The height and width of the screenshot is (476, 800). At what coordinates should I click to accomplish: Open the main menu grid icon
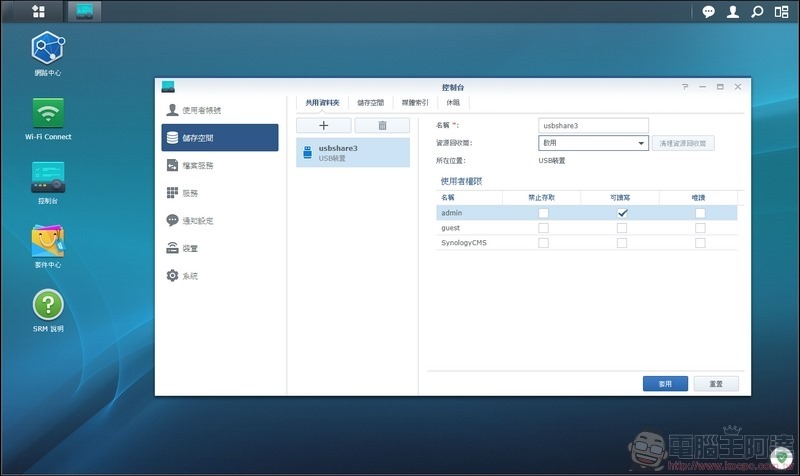(x=38, y=11)
